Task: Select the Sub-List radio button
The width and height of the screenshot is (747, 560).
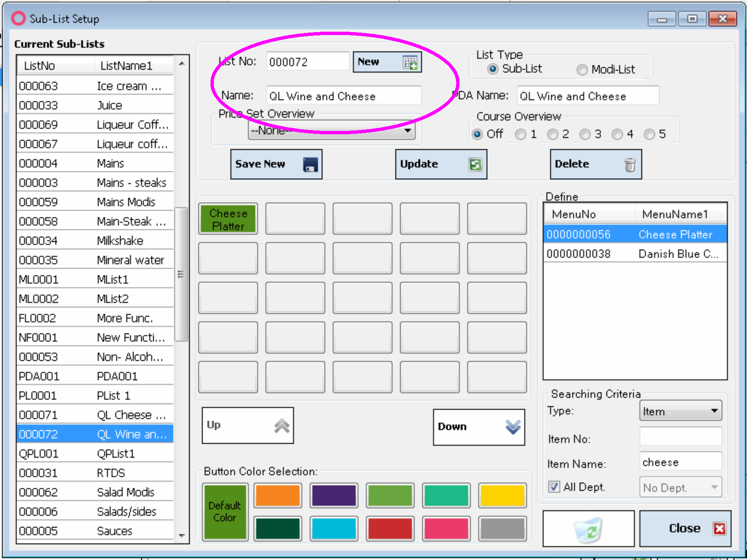Action: (493, 69)
